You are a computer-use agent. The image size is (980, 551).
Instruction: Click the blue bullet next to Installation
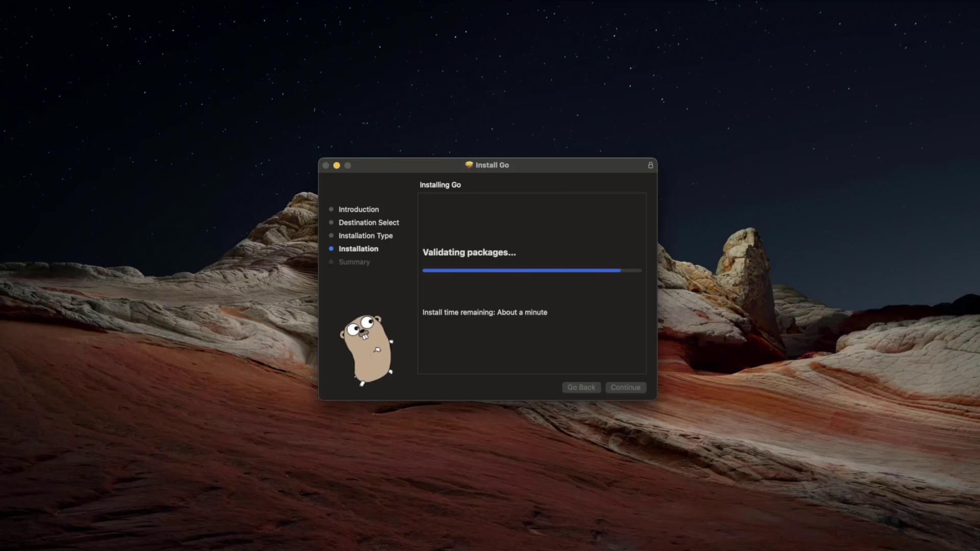[331, 249]
